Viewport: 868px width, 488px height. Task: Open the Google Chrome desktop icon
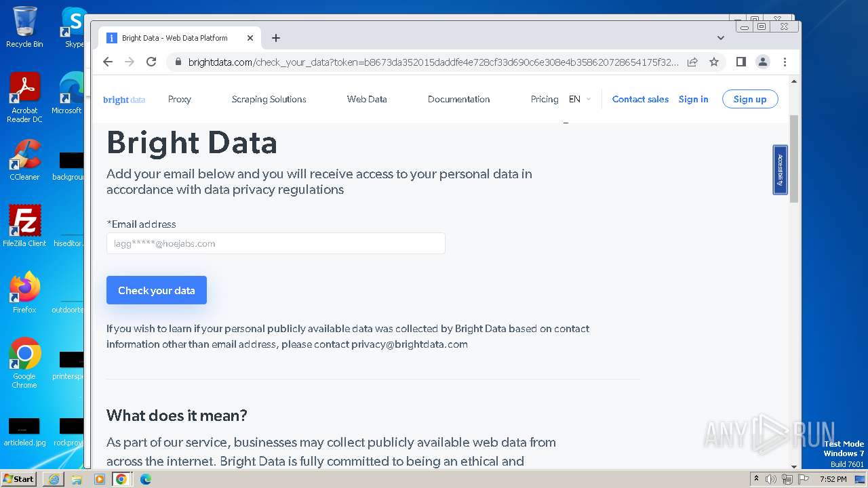(x=24, y=363)
